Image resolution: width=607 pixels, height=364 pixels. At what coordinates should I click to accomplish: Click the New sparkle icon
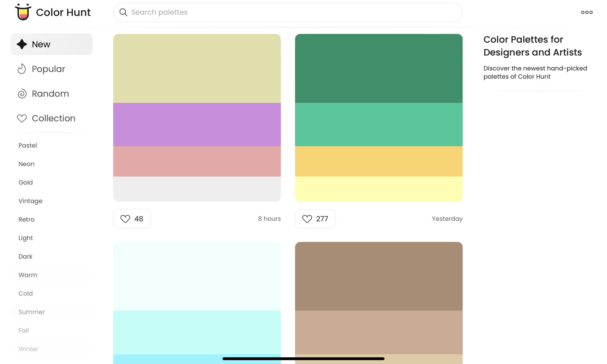point(22,44)
